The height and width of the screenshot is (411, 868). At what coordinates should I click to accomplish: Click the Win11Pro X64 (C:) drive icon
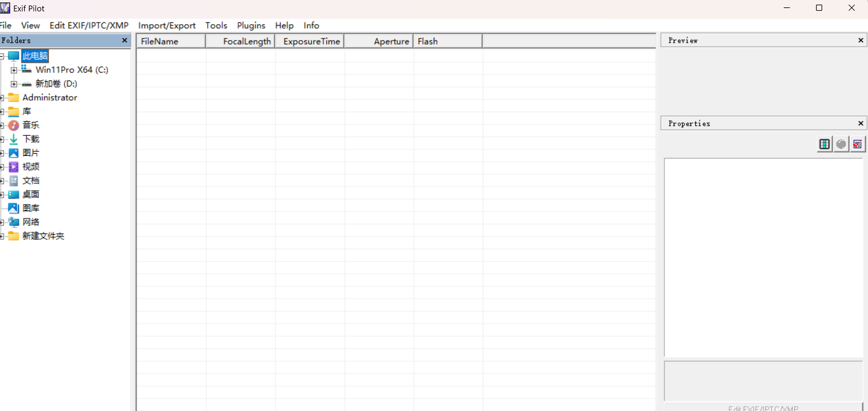(x=26, y=70)
